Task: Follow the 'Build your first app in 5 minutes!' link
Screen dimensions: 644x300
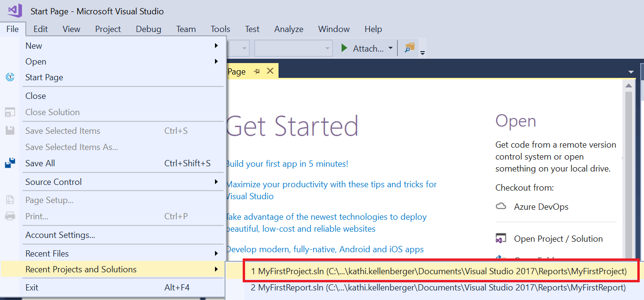Action: tap(287, 164)
